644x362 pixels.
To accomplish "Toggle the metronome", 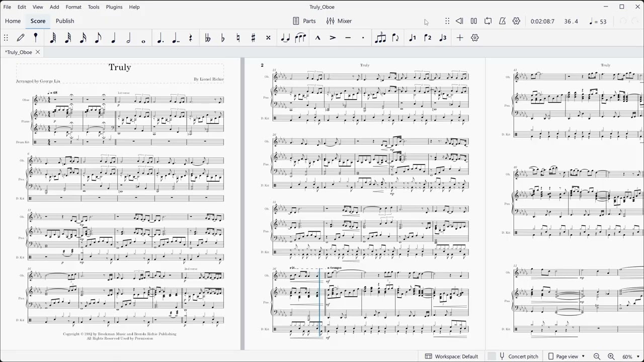I will [502, 21].
